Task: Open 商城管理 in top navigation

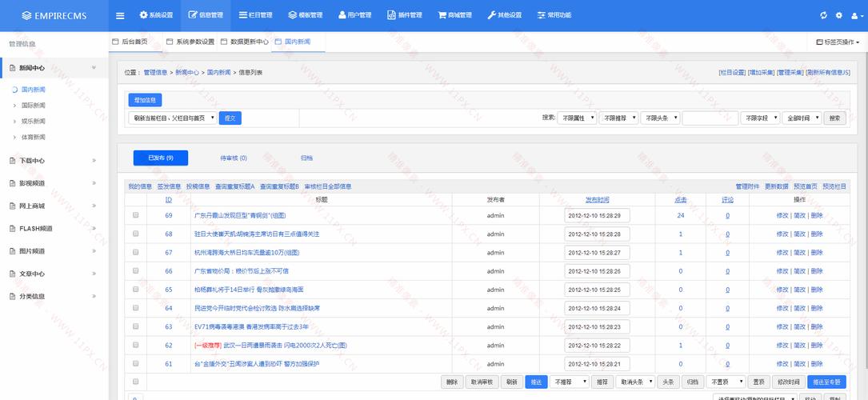Action: (x=454, y=15)
